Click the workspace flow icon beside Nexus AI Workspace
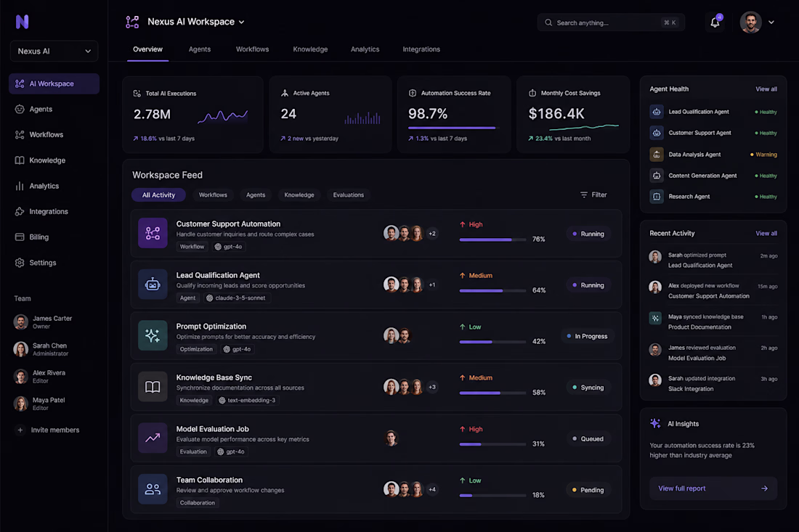 [132, 22]
